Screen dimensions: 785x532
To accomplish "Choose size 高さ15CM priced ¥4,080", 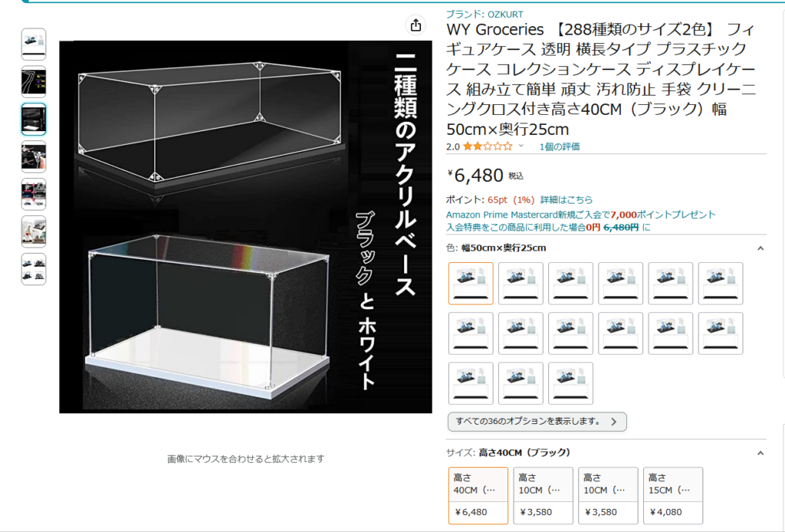I will point(673,495).
